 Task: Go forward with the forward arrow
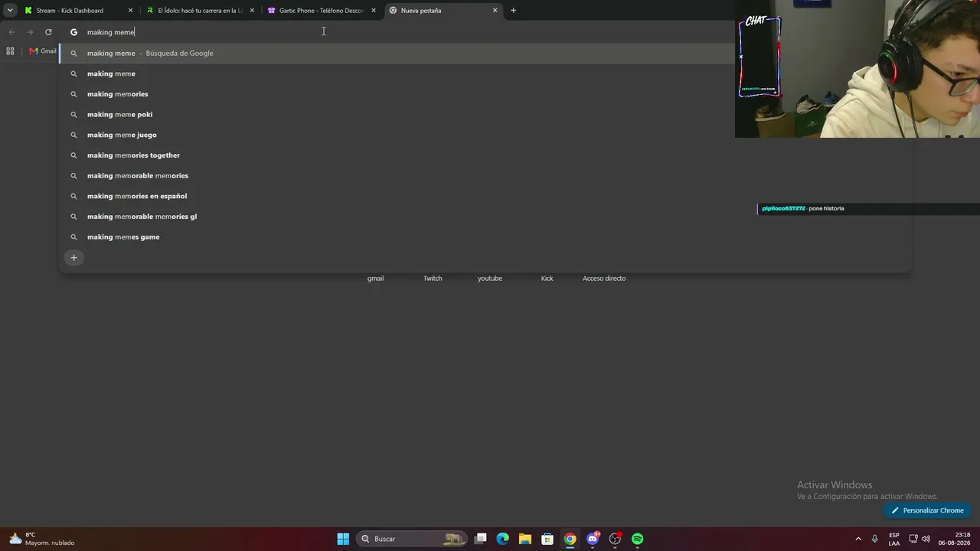click(x=30, y=32)
